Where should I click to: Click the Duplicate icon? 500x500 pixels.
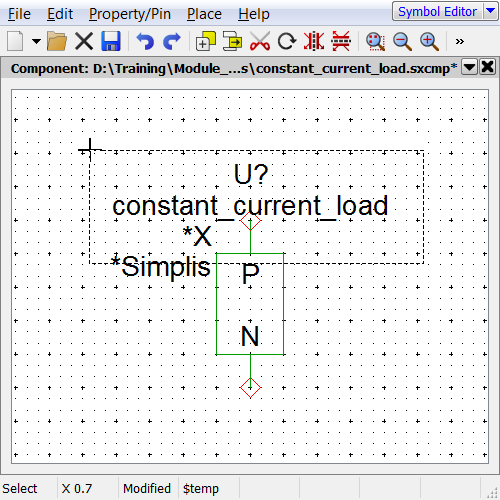point(206,41)
